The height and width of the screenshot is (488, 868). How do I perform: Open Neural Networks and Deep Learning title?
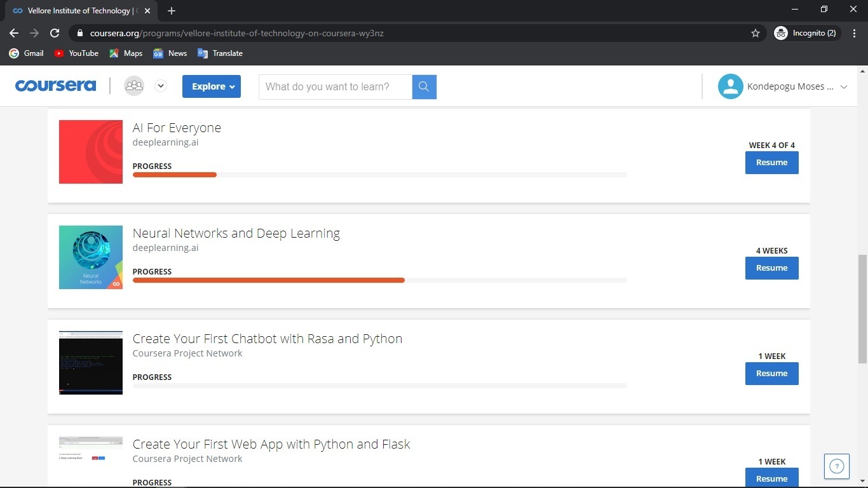236,233
